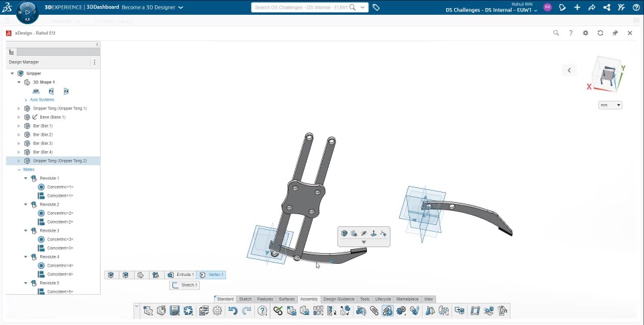Collapse the 3D Shape 1 node
This screenshot has width=644, height=325.
(x=19, y=82)
